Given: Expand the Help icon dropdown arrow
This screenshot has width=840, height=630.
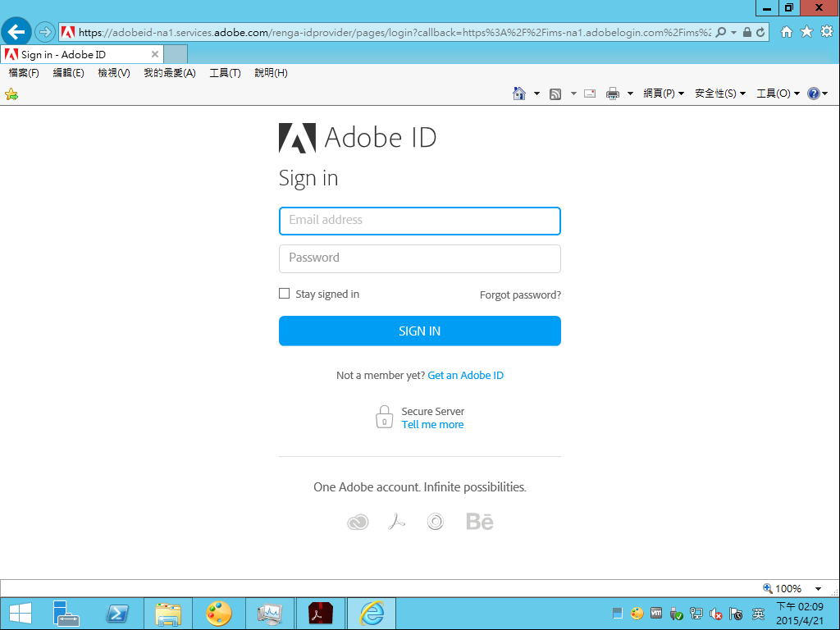Looking at the screenshot, I should 825,94.
